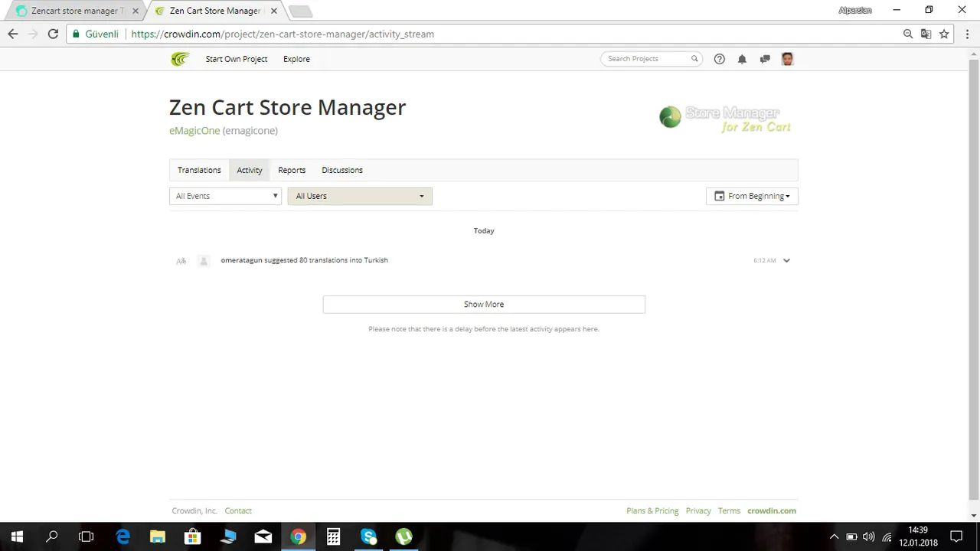Go to the Discussions tab
Viewport: 980px width, 551px height.
pyautogui.click(x=342, y=170)
